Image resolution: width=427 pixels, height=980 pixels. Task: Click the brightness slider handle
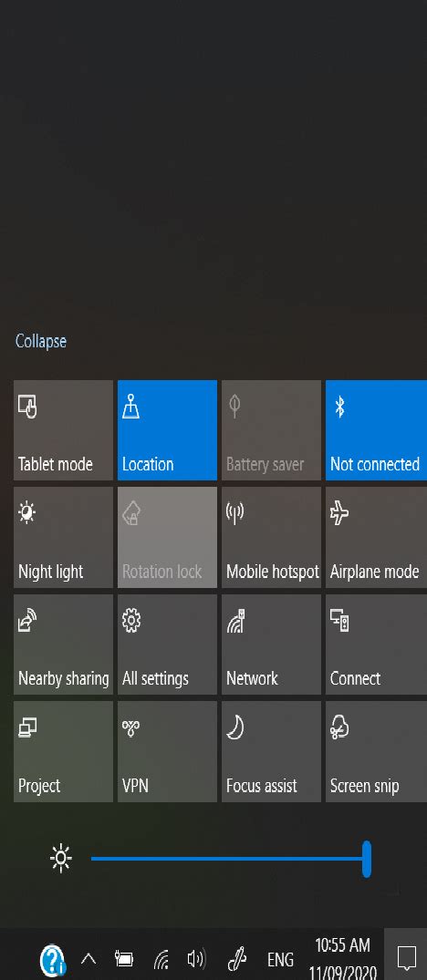pos(367,859)
